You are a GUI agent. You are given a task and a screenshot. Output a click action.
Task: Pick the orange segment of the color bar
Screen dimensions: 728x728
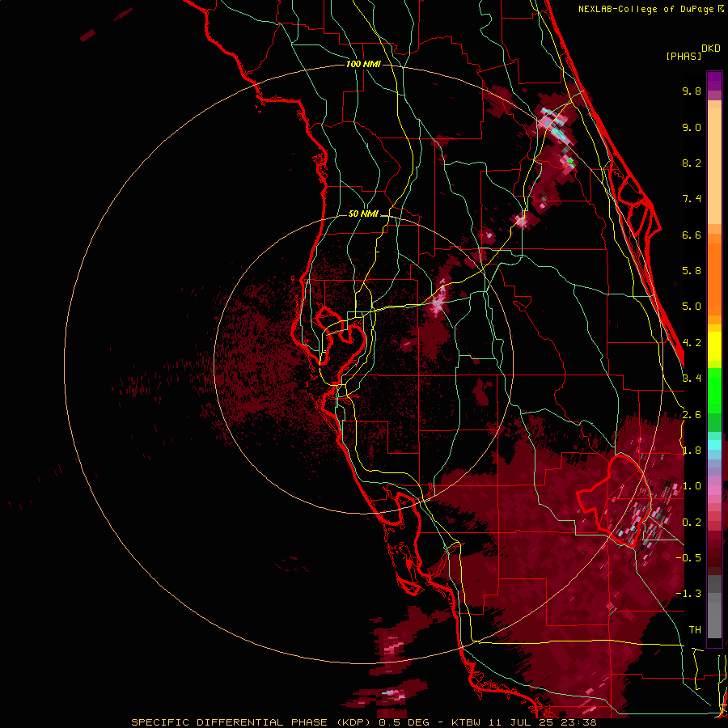714,279
